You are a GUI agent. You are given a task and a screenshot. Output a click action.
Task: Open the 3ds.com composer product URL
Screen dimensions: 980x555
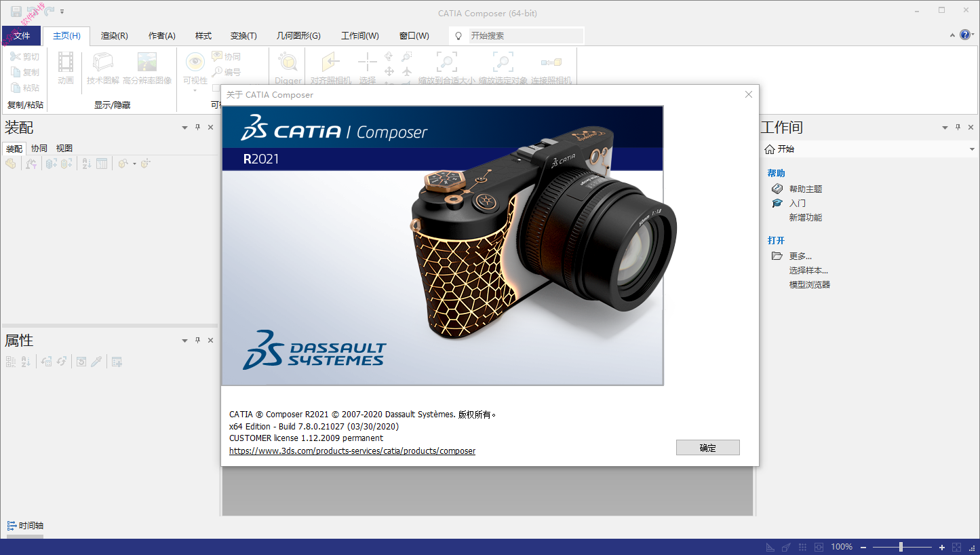[x=353, y=451]
